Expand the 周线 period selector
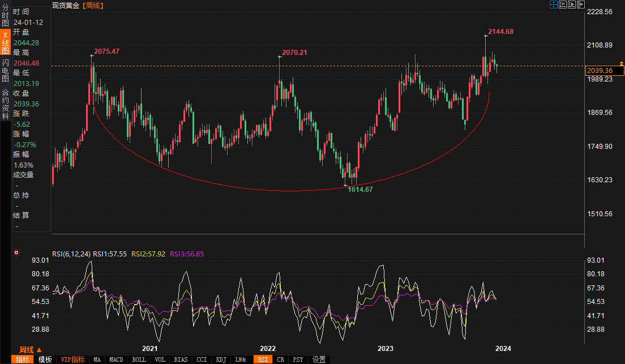Screen dimensions: 625x364 click(31, 350)
